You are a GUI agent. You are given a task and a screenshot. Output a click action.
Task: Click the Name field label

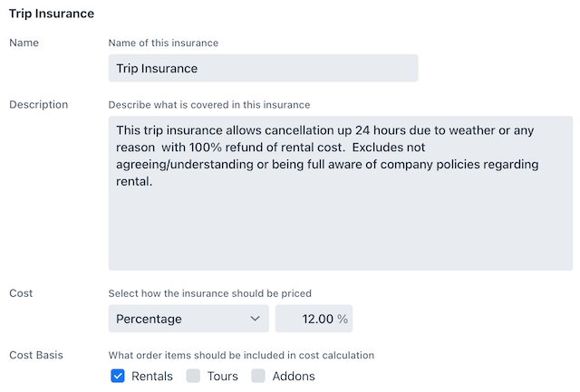click(x=24, y=43)
